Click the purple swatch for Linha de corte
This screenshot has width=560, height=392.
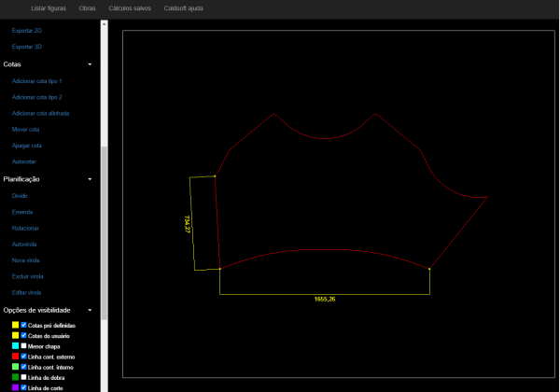click(15, 386)
